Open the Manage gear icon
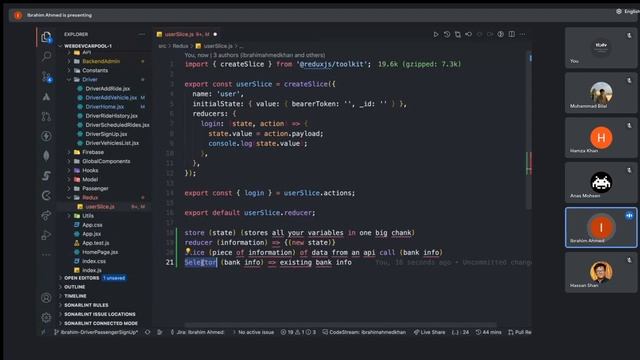Screen dimensions: 640x360 point(46,317)
